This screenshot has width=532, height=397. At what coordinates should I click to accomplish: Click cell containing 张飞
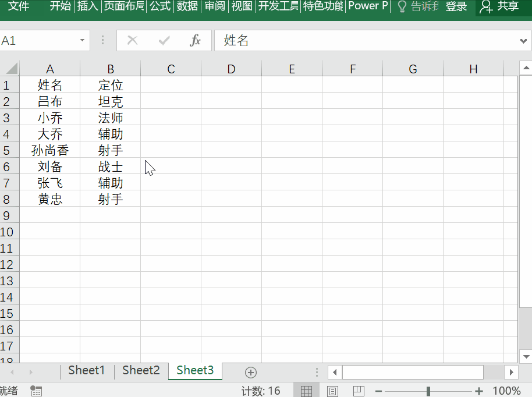[50, 183]
